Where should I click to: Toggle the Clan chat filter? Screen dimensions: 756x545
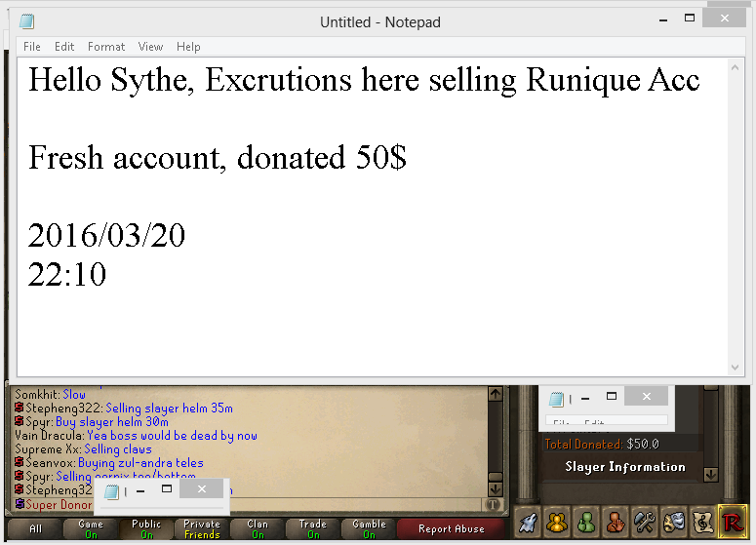point(258,528)
